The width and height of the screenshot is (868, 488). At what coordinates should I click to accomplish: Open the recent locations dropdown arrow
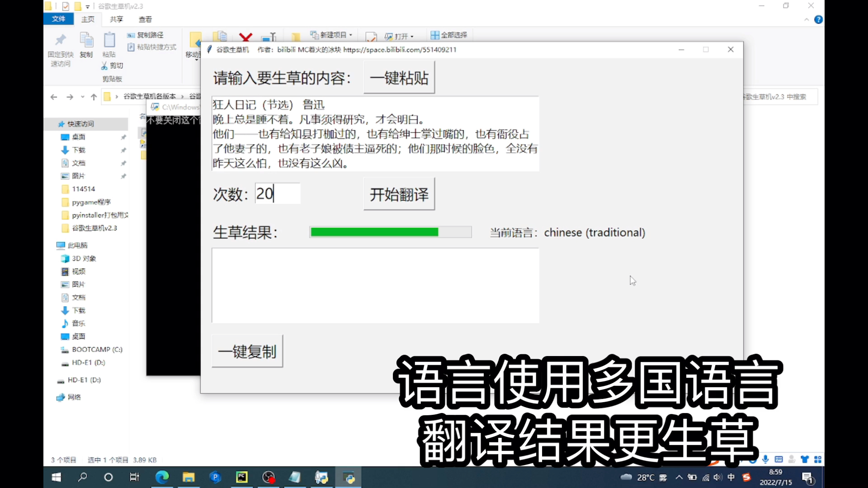(82, 97)
